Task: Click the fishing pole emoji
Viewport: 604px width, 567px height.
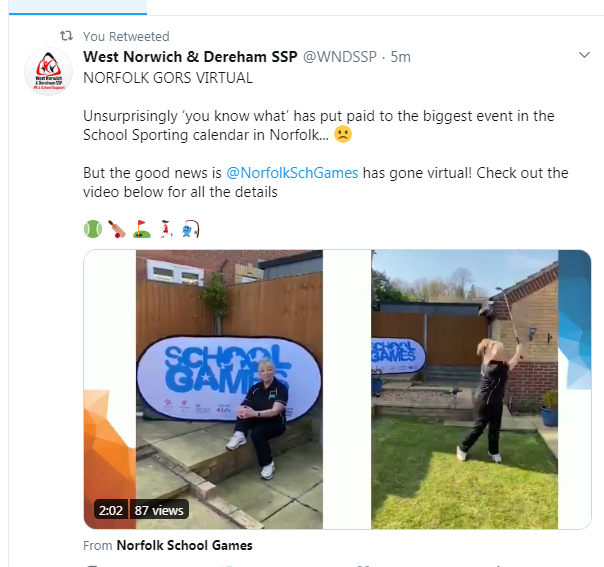Action: click(191, 229)
